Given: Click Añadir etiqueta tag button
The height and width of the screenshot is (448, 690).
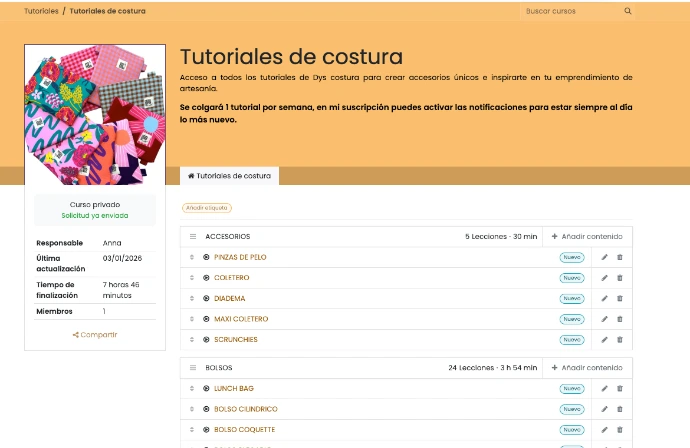Looking at the screenshot, I should 207,208.
